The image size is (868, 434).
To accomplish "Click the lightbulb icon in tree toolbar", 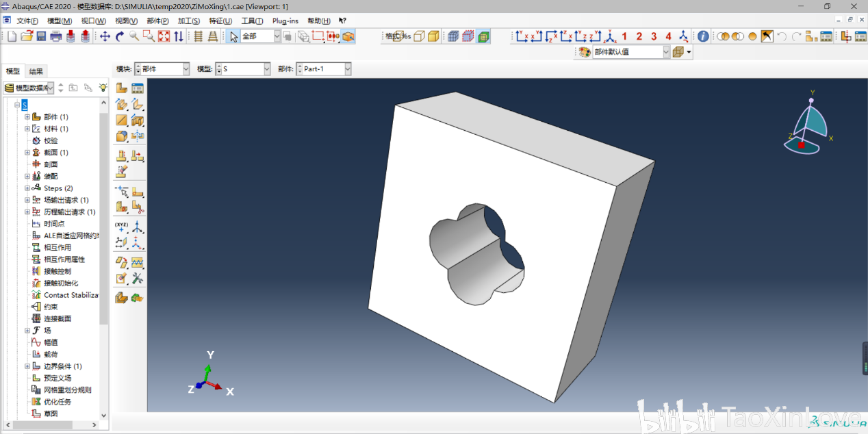I will click(103, 88).
